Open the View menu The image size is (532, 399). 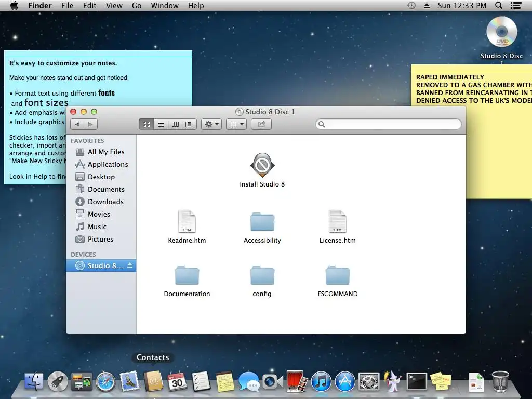click(114, 6)
